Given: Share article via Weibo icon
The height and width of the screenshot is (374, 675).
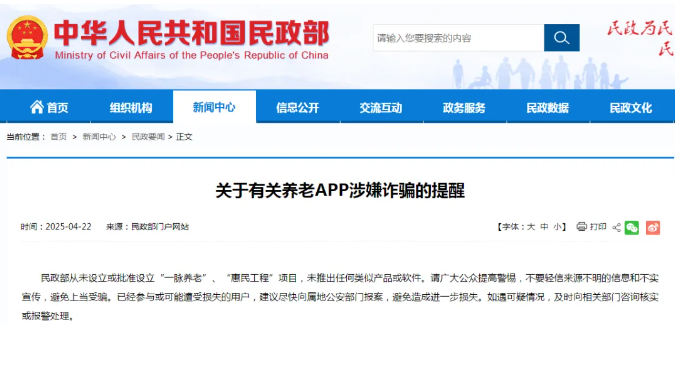Looking at the screenshot, I should 653,228.
